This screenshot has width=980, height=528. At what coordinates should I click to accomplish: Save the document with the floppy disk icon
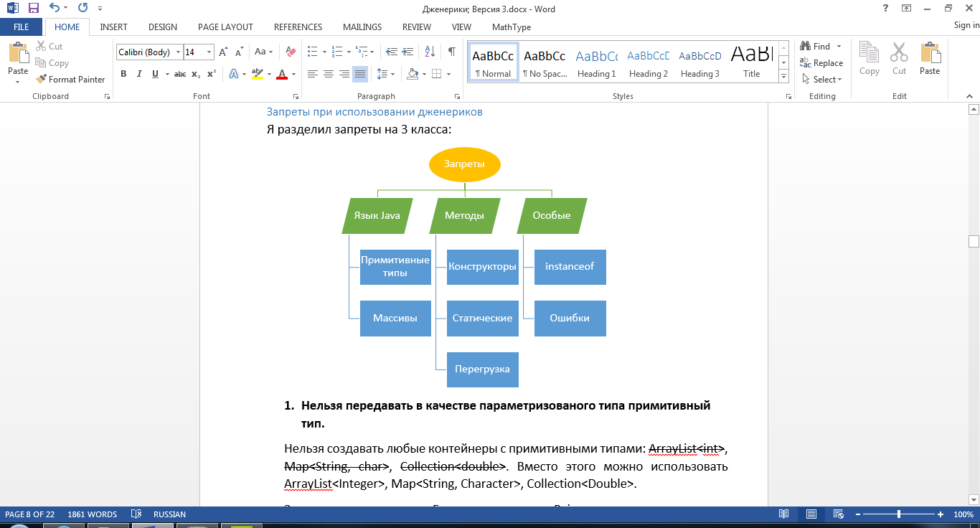[33, 9]
